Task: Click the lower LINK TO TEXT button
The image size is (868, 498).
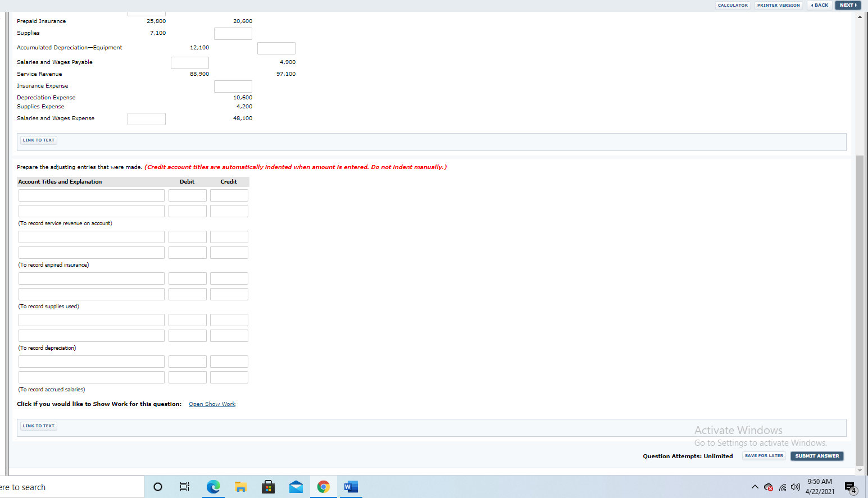Action: point(38,426)
